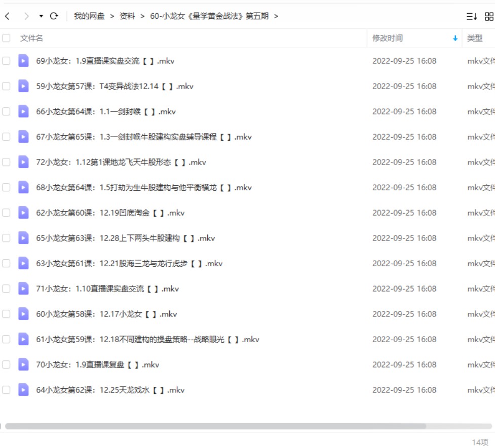Viewport: 495px width, 448px height.
Task: Select file name 64小龙女第62课 12.25天龙戏水
Action: (x=110, y=390)
